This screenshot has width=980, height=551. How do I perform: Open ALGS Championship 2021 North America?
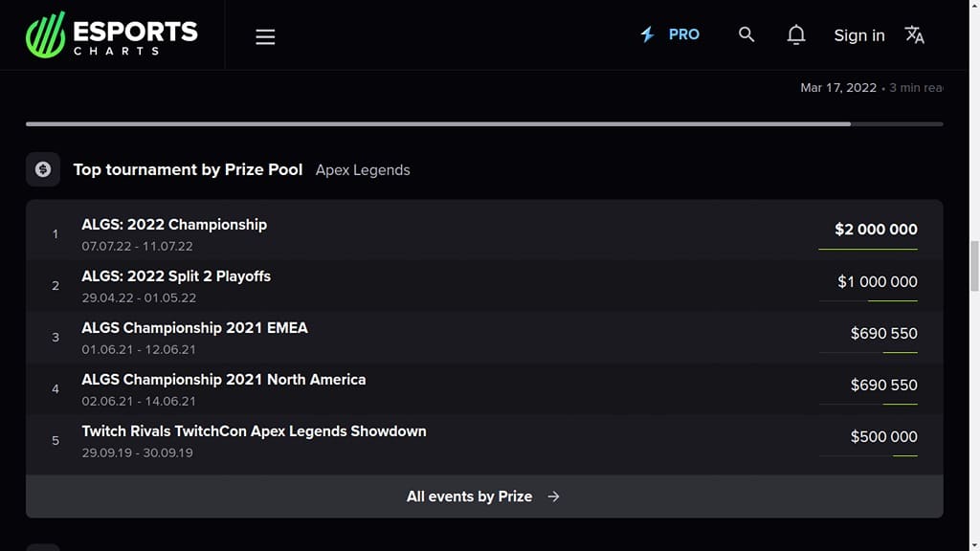224,380
